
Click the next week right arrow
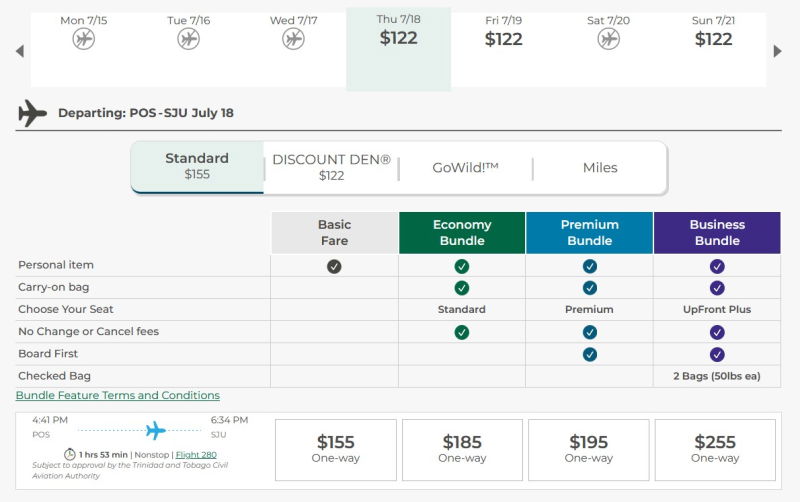pos(778,51)
